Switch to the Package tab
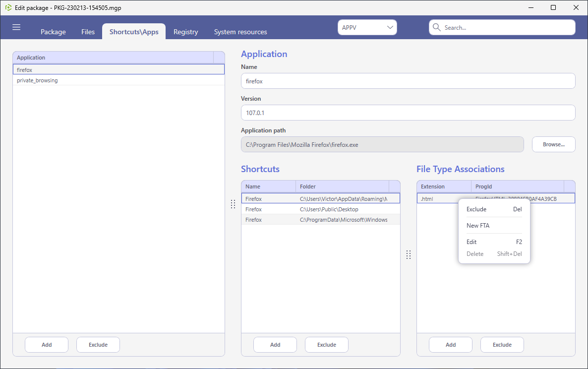 point(53,32)
